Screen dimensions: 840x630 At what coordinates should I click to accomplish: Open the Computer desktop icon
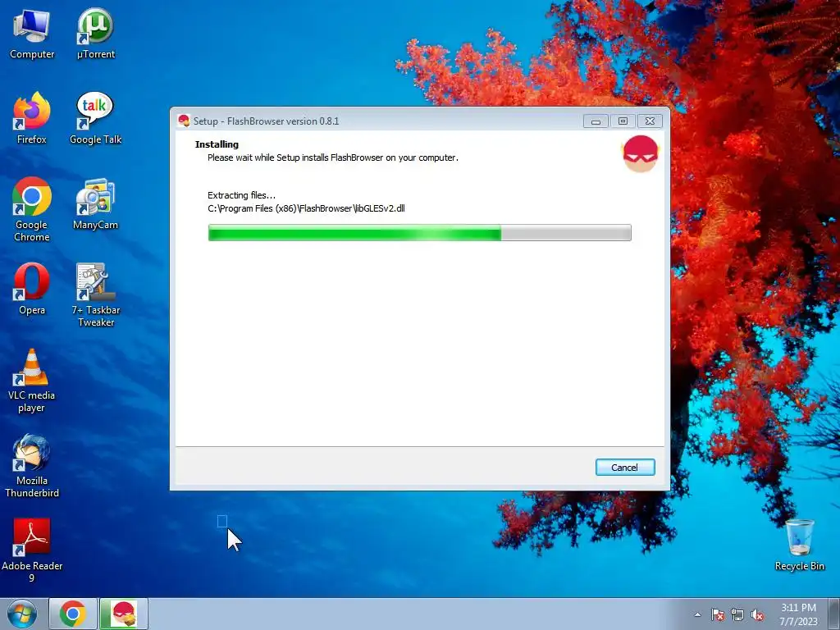click(32, 34)
